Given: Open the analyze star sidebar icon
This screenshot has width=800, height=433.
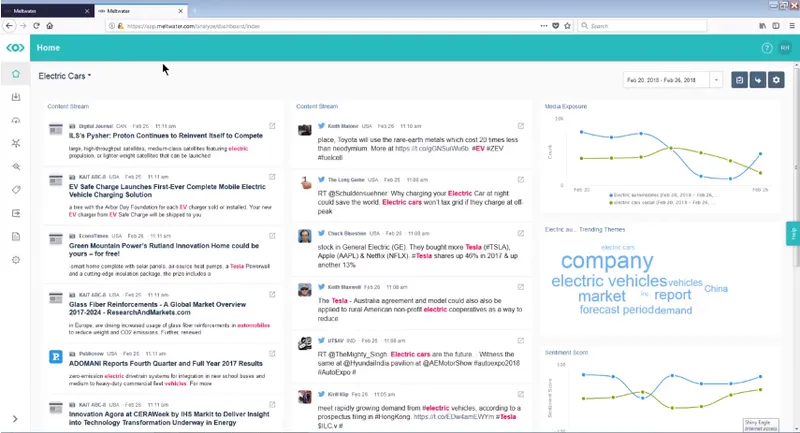Looking at the screenshot, I should [16, 143].
